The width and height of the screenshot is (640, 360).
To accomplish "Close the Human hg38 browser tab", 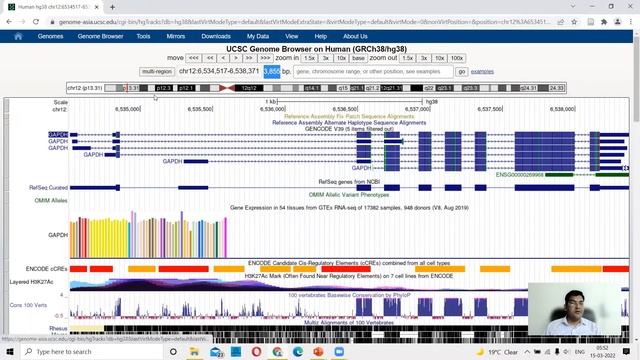I will coord(96,7).
